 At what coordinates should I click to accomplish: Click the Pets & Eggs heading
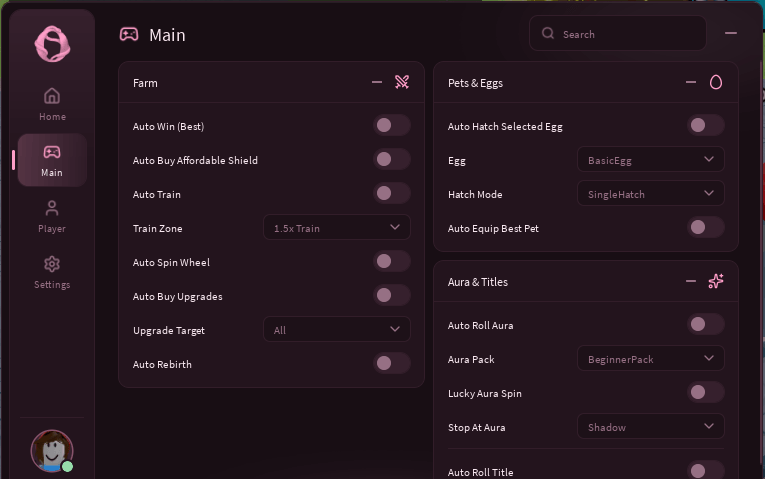click(475, 83)
